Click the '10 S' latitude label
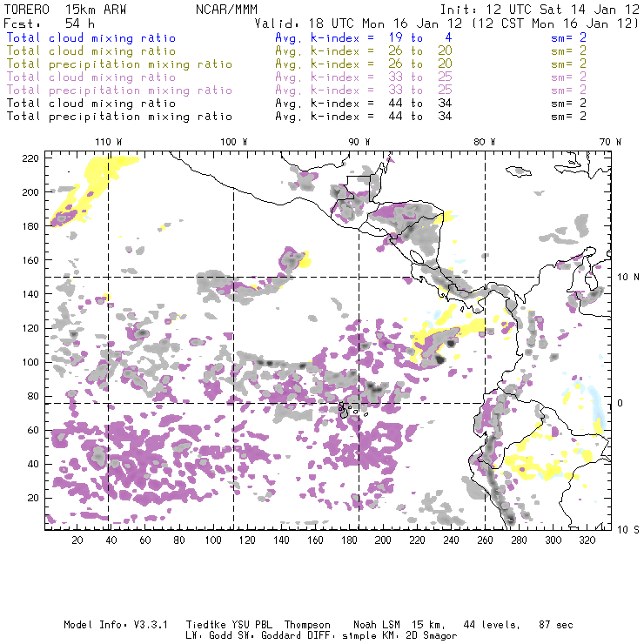This screenshot has width=644, height=644. tap(628, 530)
